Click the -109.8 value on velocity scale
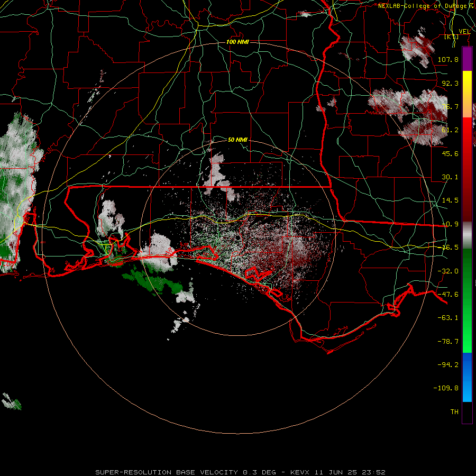The width and height of the screenshot is (476, 476). click(446, 388)
